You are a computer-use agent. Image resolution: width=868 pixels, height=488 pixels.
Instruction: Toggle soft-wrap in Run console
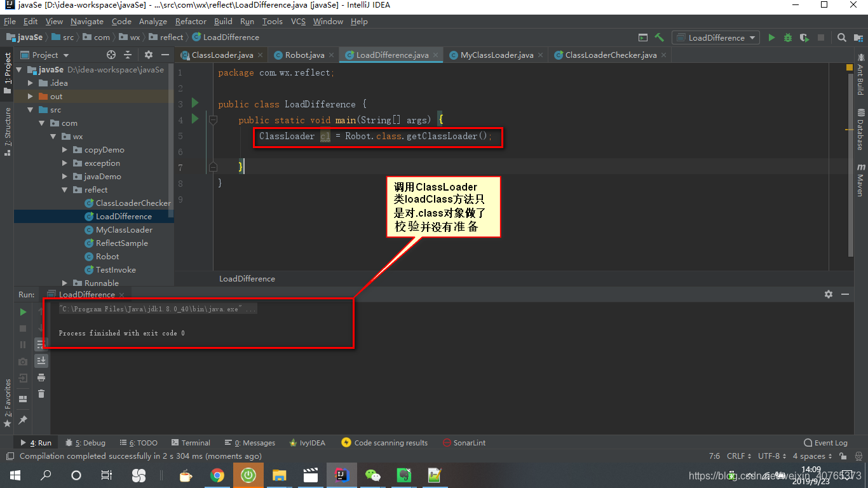pyautogui.click(x=41, y=344)
